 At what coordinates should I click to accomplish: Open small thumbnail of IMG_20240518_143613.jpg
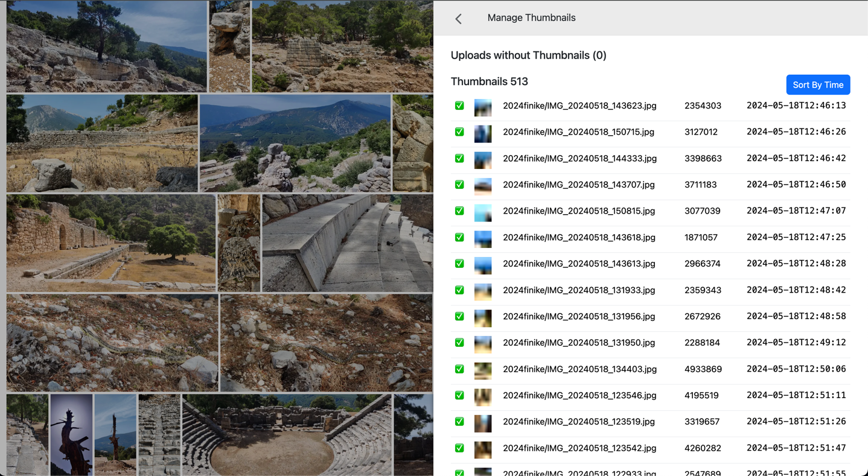tap(483, 266)
